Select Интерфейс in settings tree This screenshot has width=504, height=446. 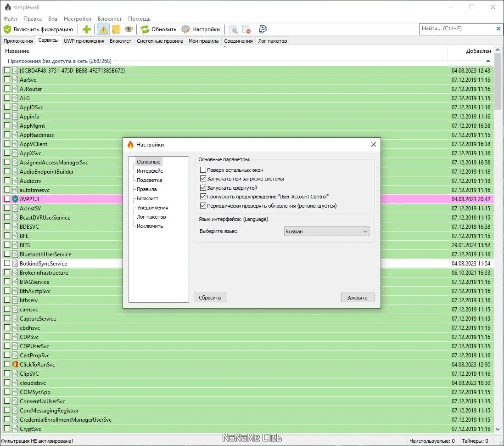pos(150,171)
